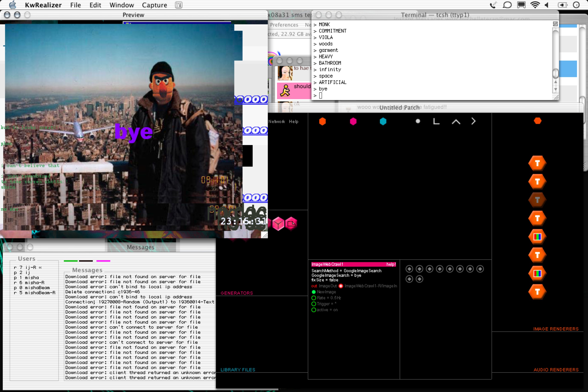Click the cyan hexagon above the patch canvas
Screen dimensions: 588x392
(x=383, y=121)
